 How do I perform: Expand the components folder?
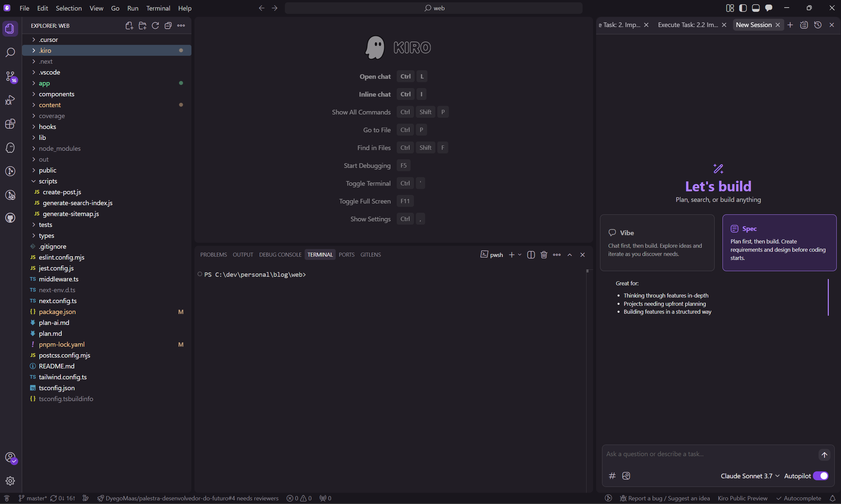[107, 94]
